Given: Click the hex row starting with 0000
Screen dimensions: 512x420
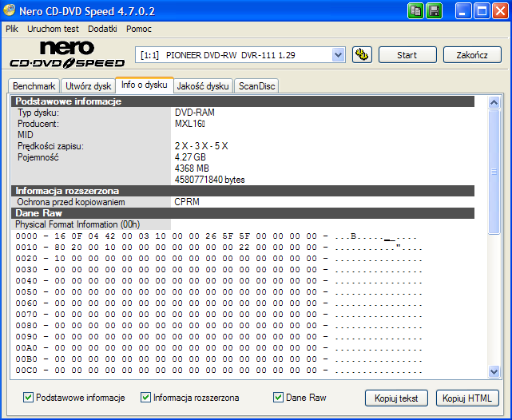Looking at the screenshot, I should pyautogui.click(x=216, y=236).
